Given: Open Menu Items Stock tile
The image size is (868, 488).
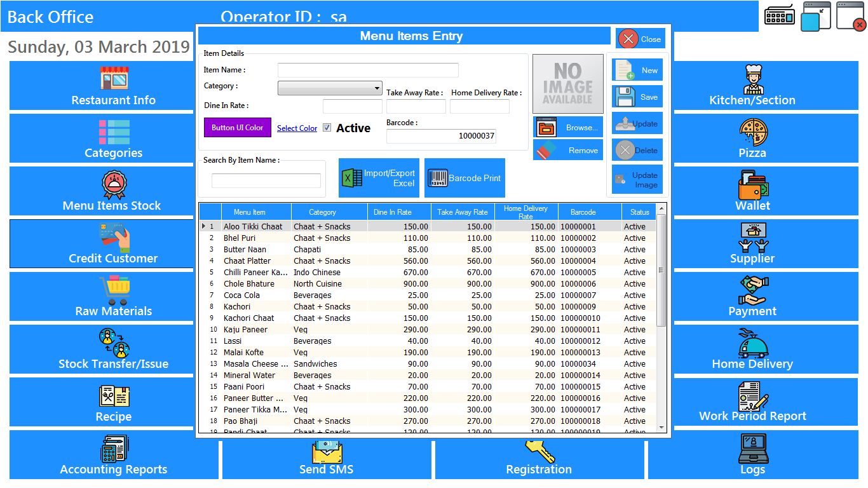Looking at the screenshot, I should click(102, 191).
